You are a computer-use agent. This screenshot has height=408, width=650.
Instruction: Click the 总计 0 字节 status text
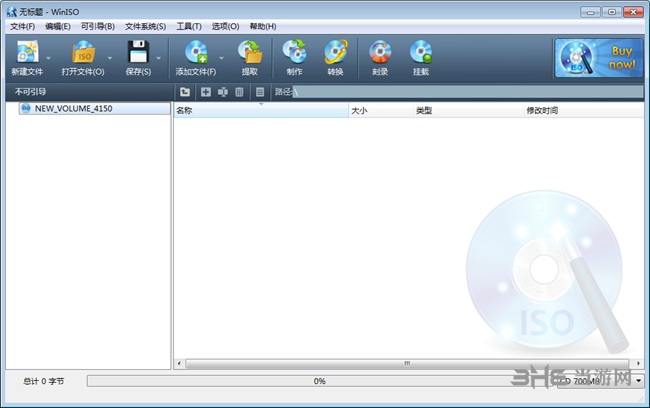[44, 381]
